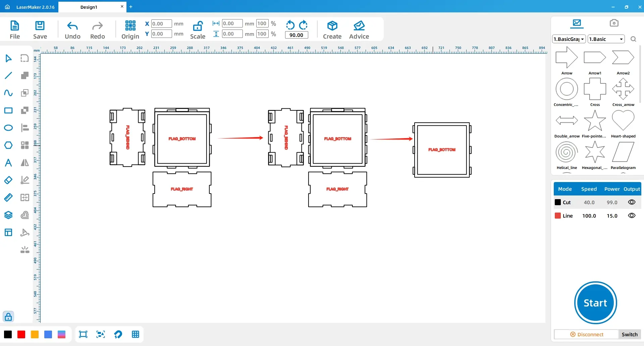Select the curve drawing tool
644x346 pixels.
(x=8, y=93)
